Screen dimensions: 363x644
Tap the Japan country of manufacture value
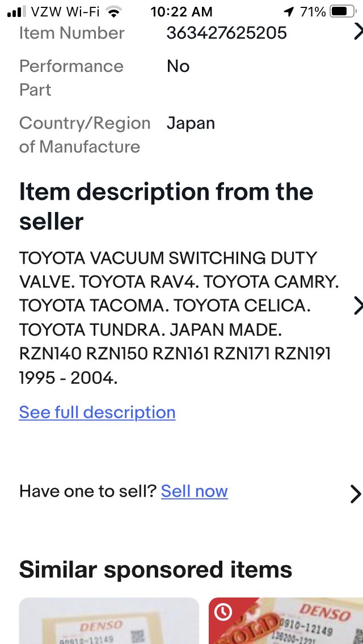[191, 124]
